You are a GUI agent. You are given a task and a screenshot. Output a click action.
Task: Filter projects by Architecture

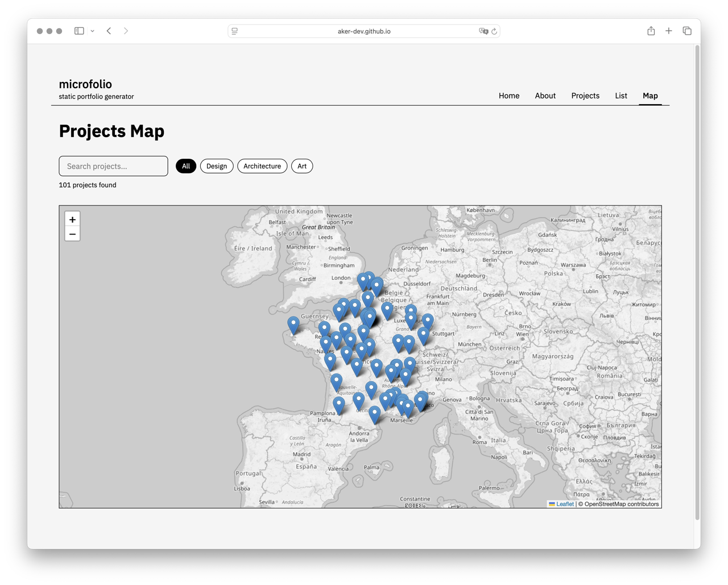tap(262, 166)
